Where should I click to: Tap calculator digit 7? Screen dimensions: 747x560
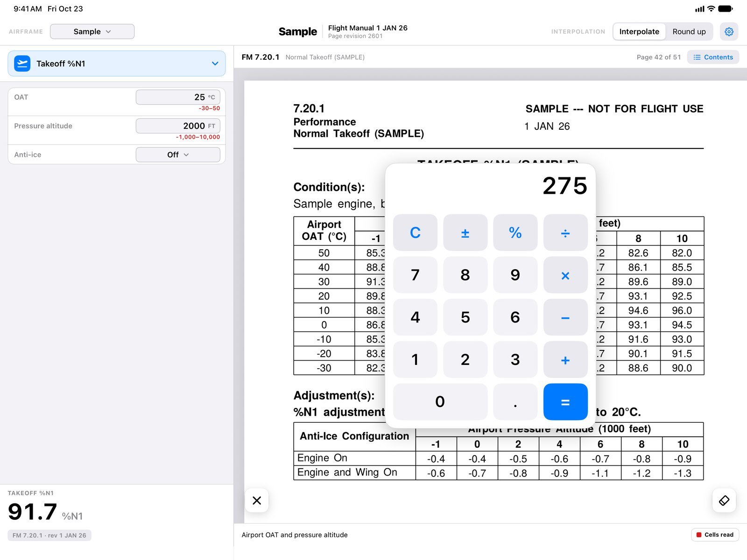tap(415, 275)
